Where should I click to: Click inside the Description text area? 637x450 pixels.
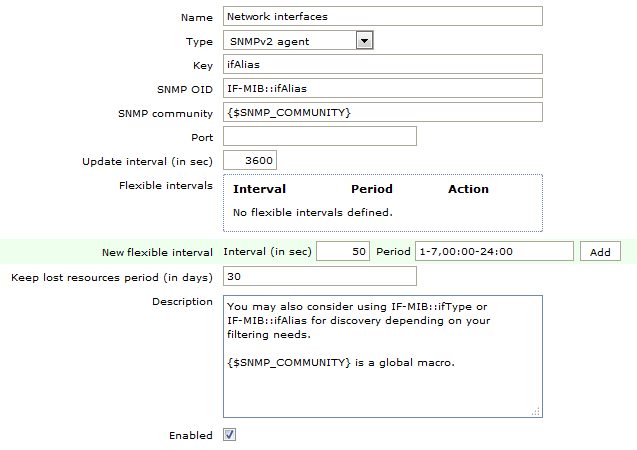click(x=382, y=355)
